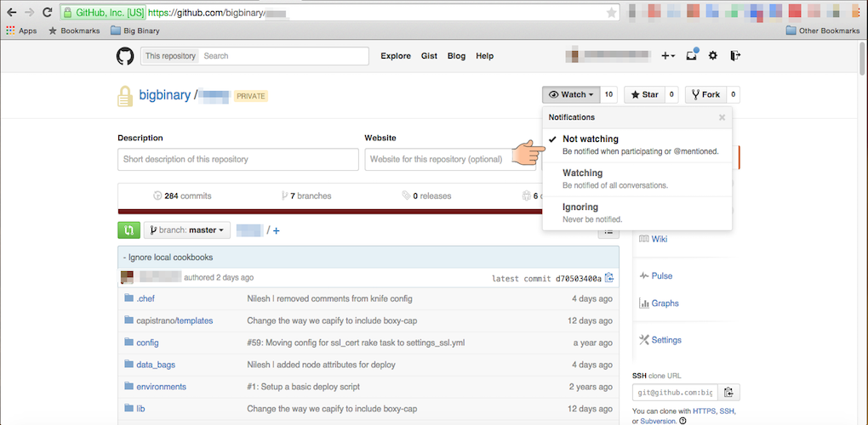Open the Apps grid in bookmarks bar
This screenshot has width=868, height=425.
[x=21, y=31]
